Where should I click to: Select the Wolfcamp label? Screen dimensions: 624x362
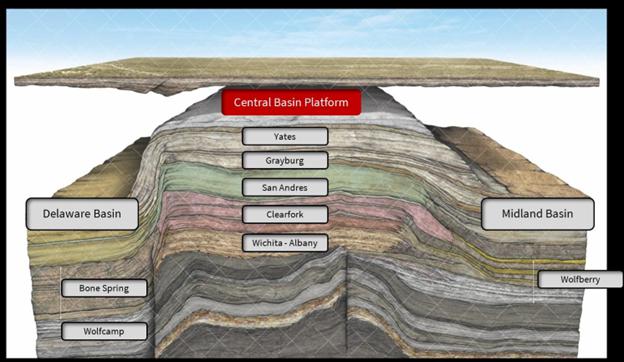104,331
